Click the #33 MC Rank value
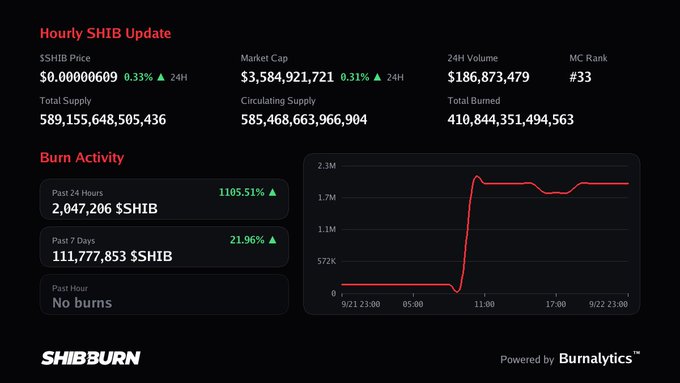The image size is (680, 383). [x=580, y=77]
